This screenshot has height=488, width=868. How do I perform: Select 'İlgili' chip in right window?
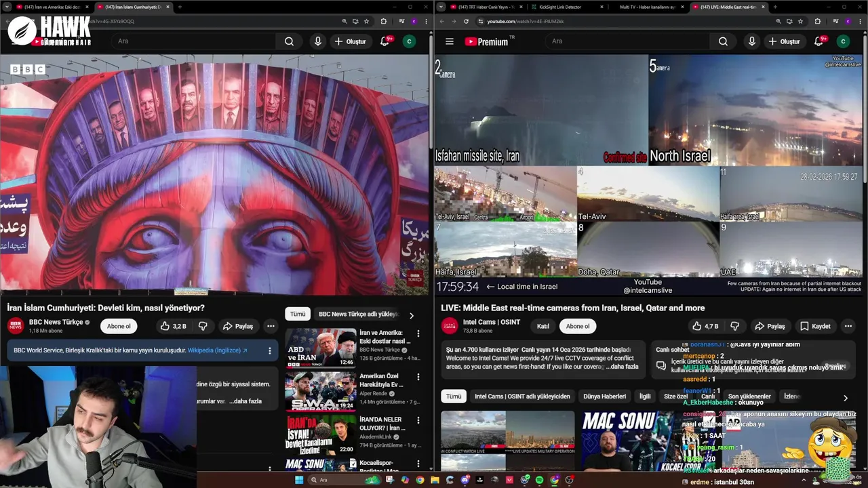[645, 396]
